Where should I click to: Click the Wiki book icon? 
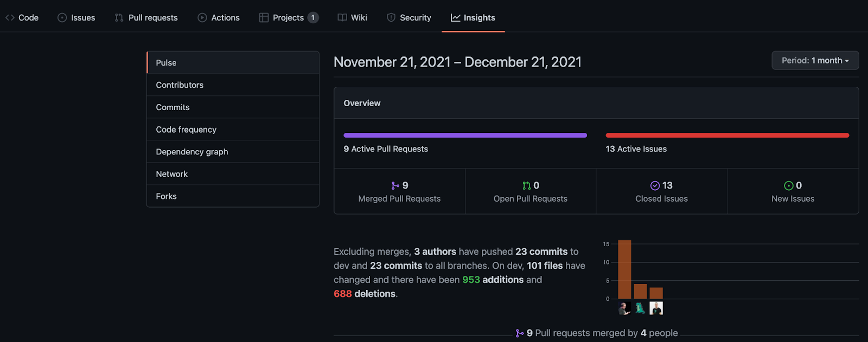click(x=342, y=18)
